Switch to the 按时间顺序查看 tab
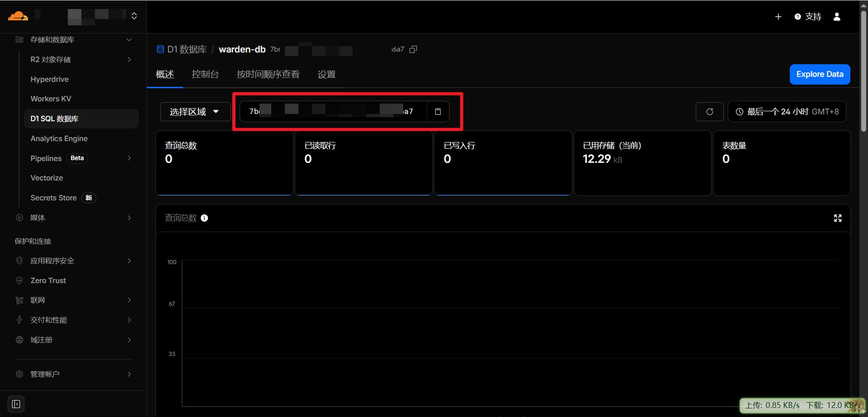 pos(268,74)
